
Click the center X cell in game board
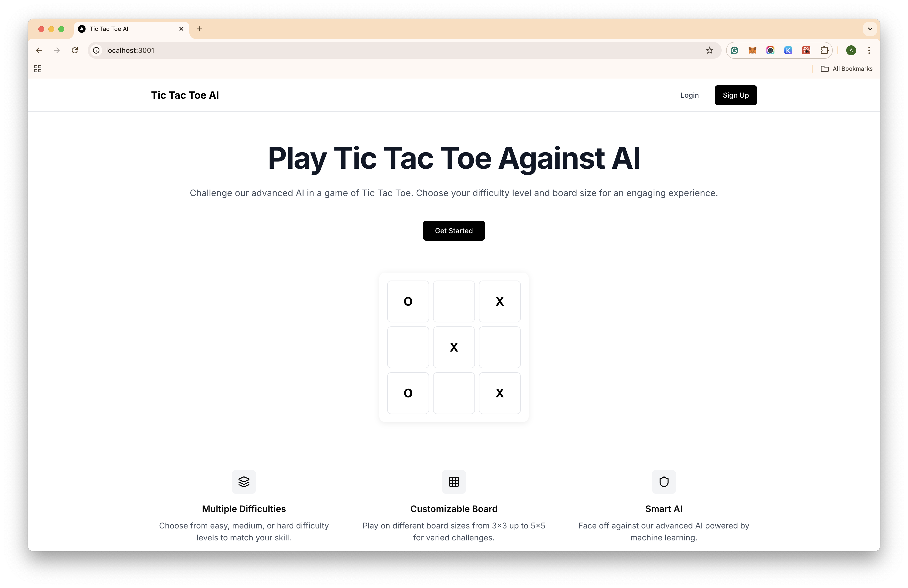pyautogui.click(x=454, y=347)
